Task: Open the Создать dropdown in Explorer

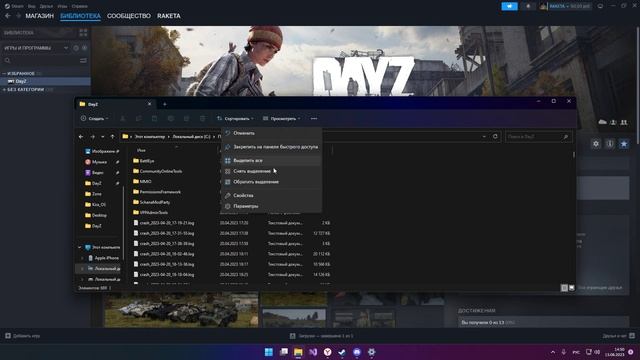Action: 95,118
